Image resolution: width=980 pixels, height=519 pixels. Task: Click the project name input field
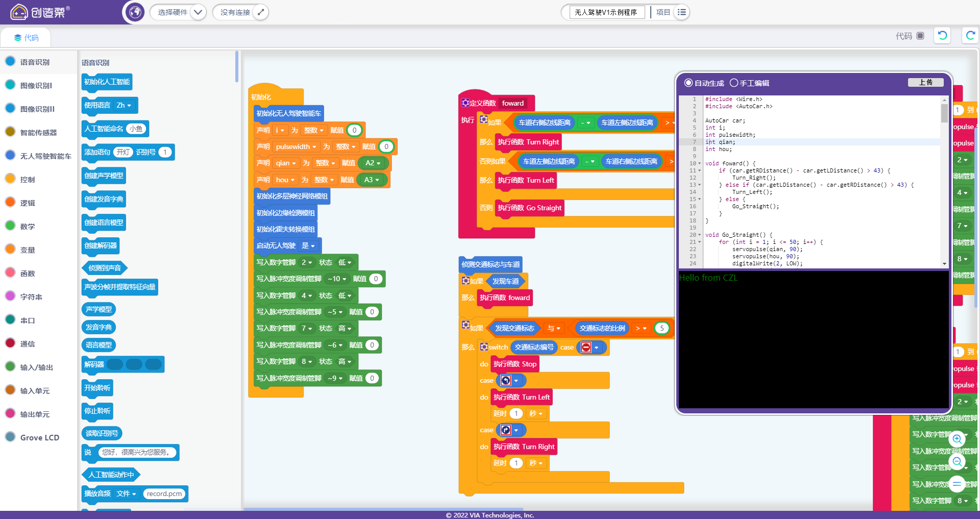[x=606, y=12]
